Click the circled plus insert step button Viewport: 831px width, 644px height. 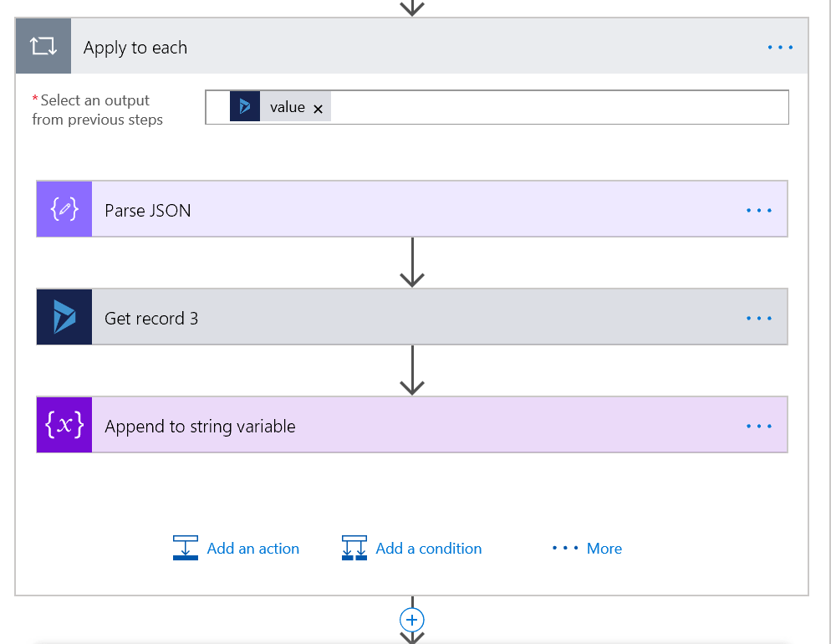click(x=412, y=620)
